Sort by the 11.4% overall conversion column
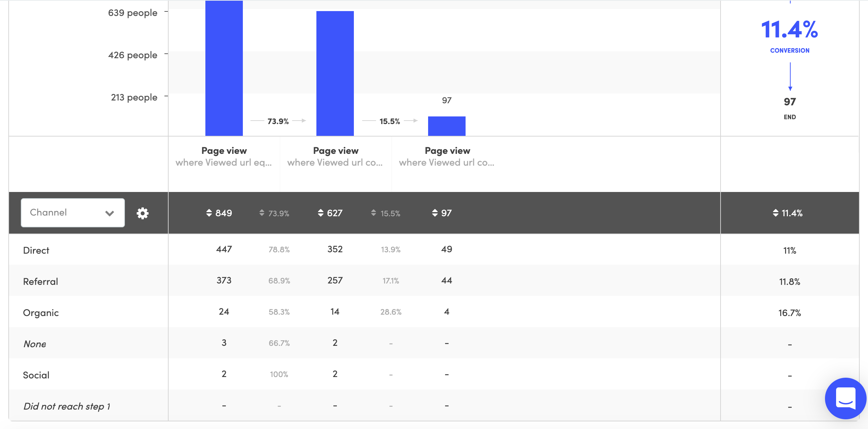The width and height of the screenshot is (868, 429). point(788,213)
